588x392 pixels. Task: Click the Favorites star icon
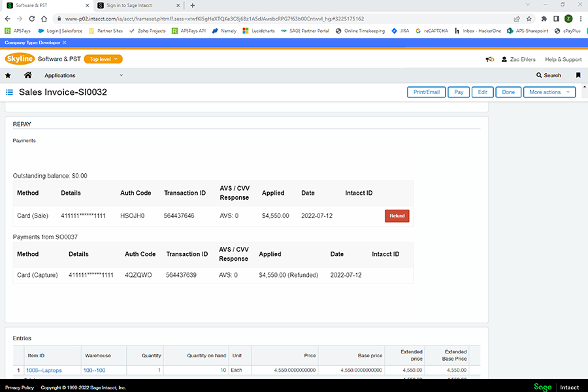coord(8,75)
